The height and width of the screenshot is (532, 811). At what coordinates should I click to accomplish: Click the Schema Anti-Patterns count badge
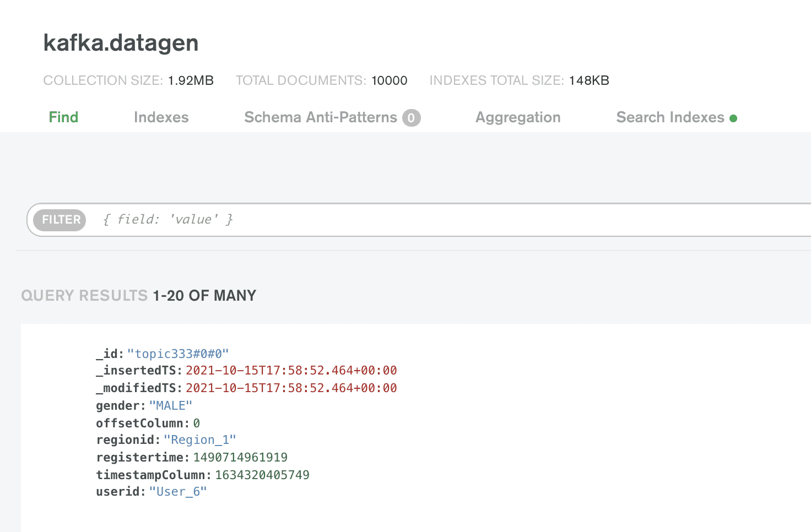tap(410, 117)
